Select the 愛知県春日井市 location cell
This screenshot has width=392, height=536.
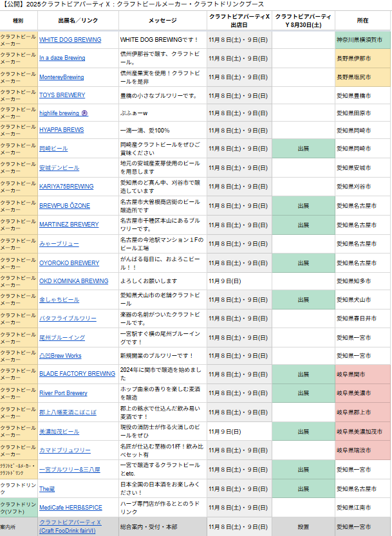[x=362, y=319]
